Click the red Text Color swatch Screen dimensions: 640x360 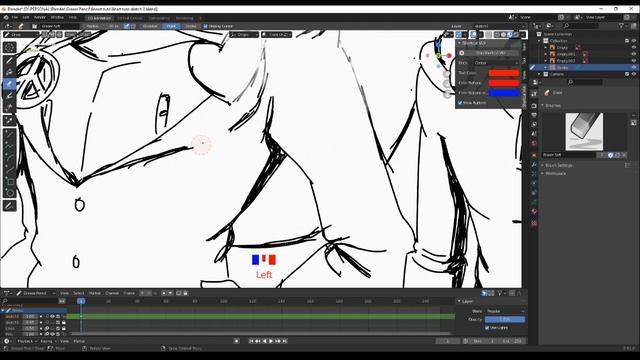[504, 73]
